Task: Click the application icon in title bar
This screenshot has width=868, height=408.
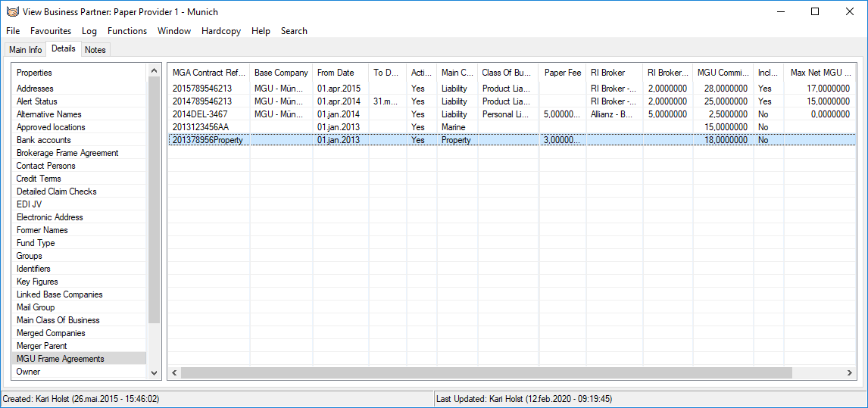Action: [x=12, y=12]
